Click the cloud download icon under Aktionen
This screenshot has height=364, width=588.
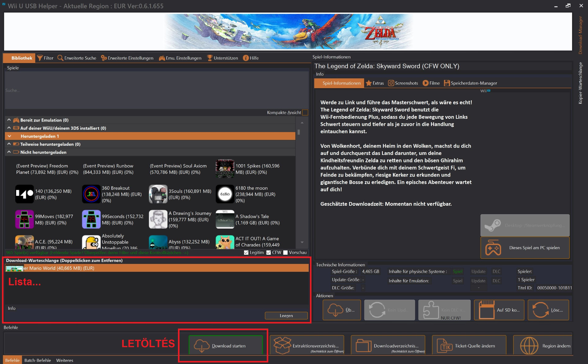click(335, 310)
